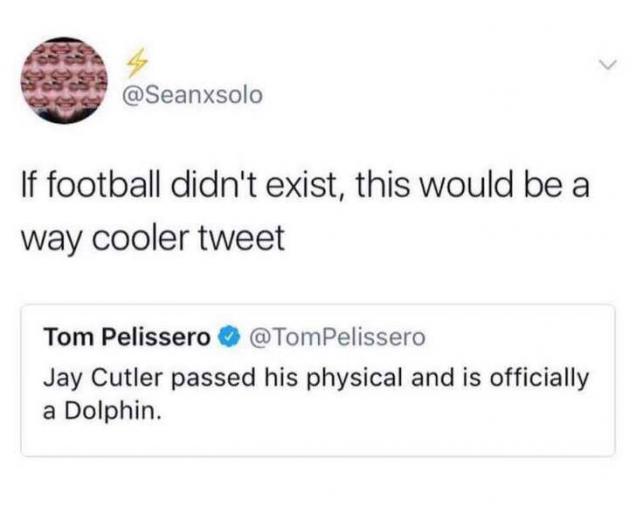Click the word "tweet" in the main post

[249, 240]
